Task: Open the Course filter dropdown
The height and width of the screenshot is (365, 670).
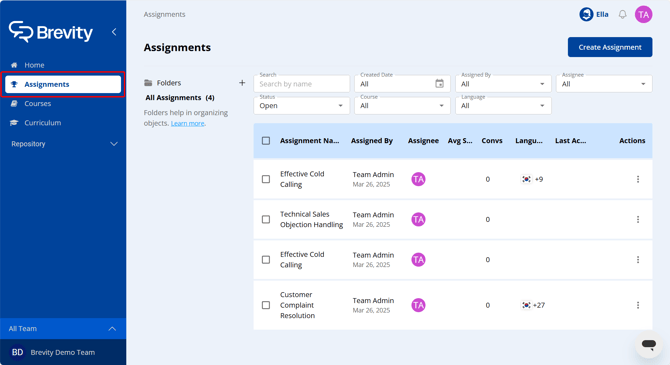Action: tap(402, 106)
